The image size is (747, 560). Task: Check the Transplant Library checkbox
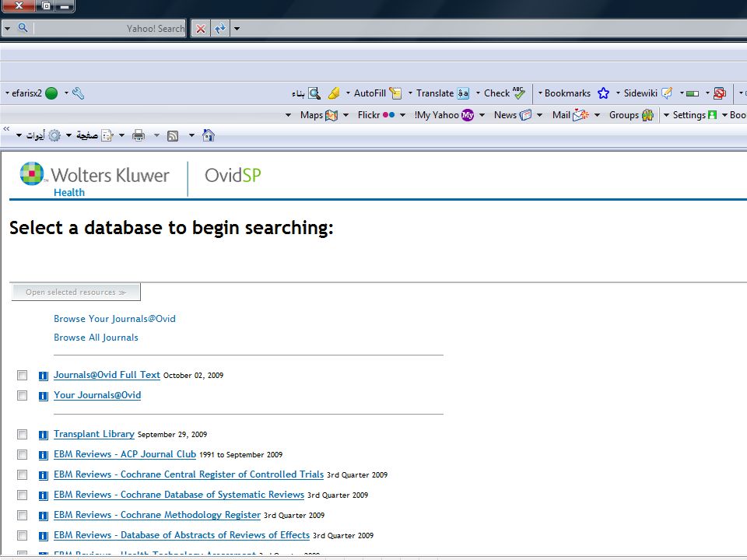click(22, 434)
